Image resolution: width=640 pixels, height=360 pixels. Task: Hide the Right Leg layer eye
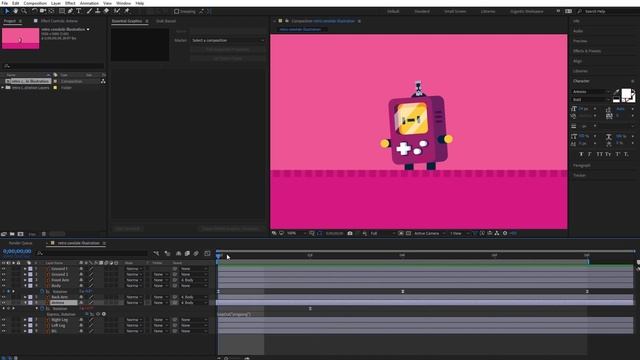point(4,320)
